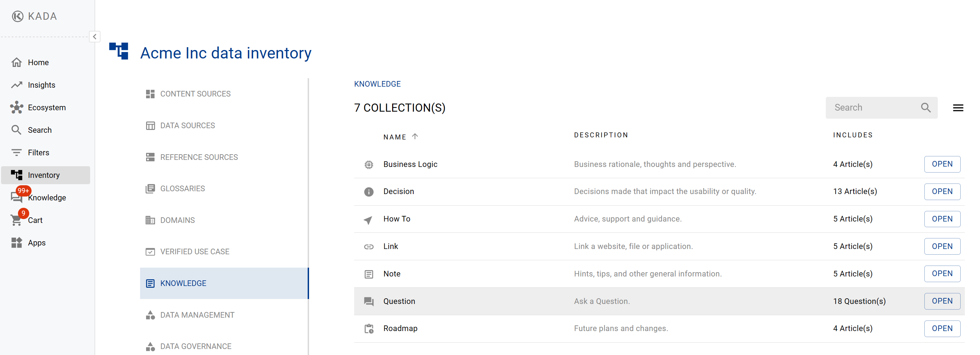Click the Insights trend icon
Screen dimensions: 980x355
pos(16,85)
